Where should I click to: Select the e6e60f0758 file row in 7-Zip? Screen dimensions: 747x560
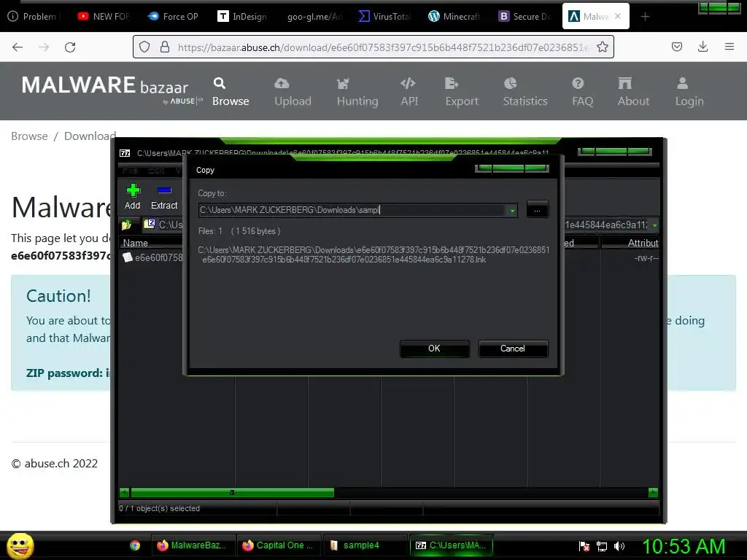152,257
